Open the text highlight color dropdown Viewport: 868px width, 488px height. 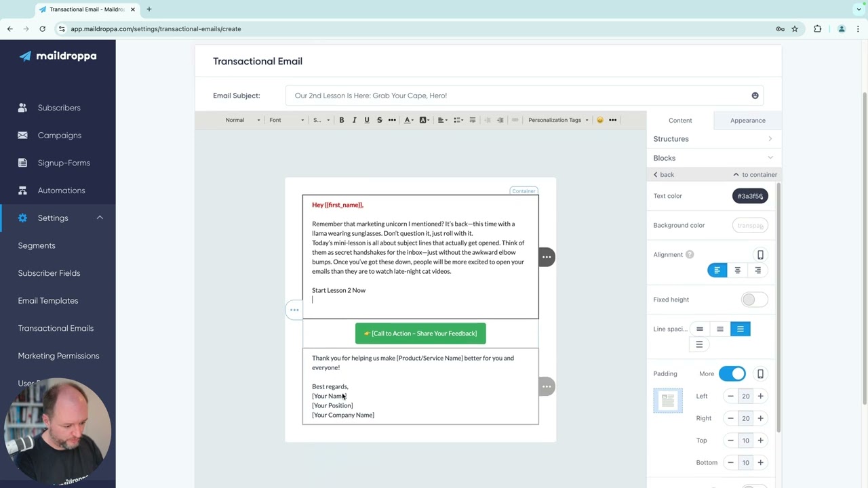click(x=425, y=120)
